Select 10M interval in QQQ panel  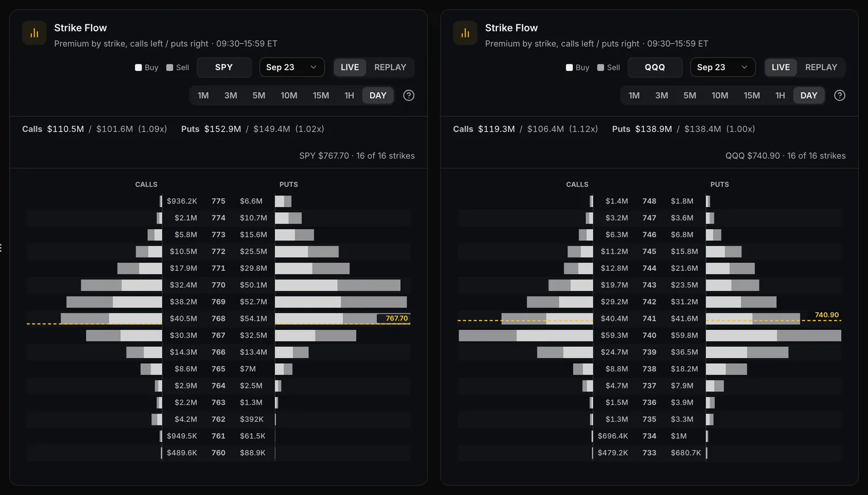[720, 96]
